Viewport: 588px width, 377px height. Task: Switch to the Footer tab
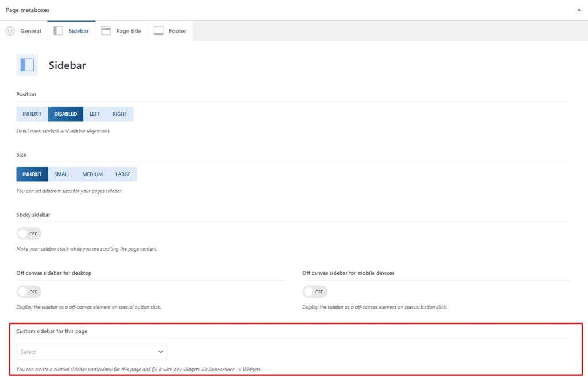pyautogui.click(x=177, y=31)
